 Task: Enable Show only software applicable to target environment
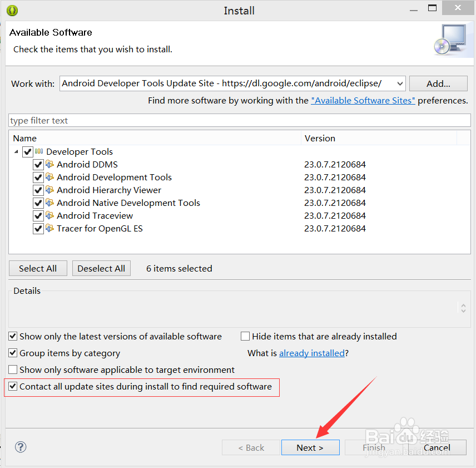pyautogui.click(x=13, y=370)
